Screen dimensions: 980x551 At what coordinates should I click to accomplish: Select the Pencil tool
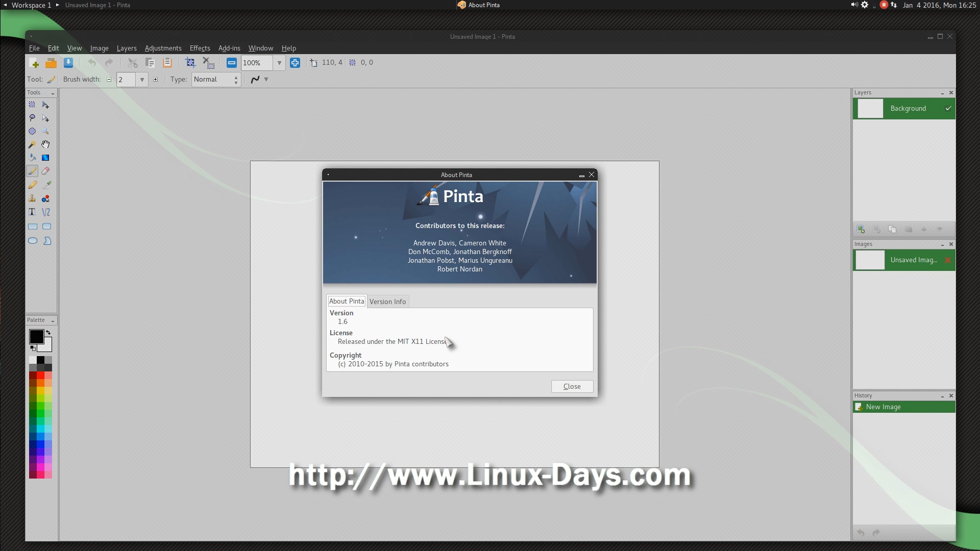pos(32,185)
